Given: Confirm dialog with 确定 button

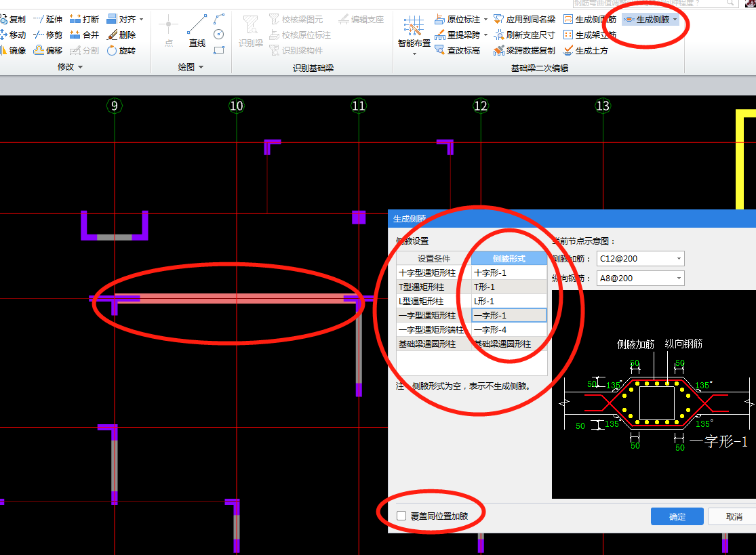Looking at the screenshot, I should [677, 516].
